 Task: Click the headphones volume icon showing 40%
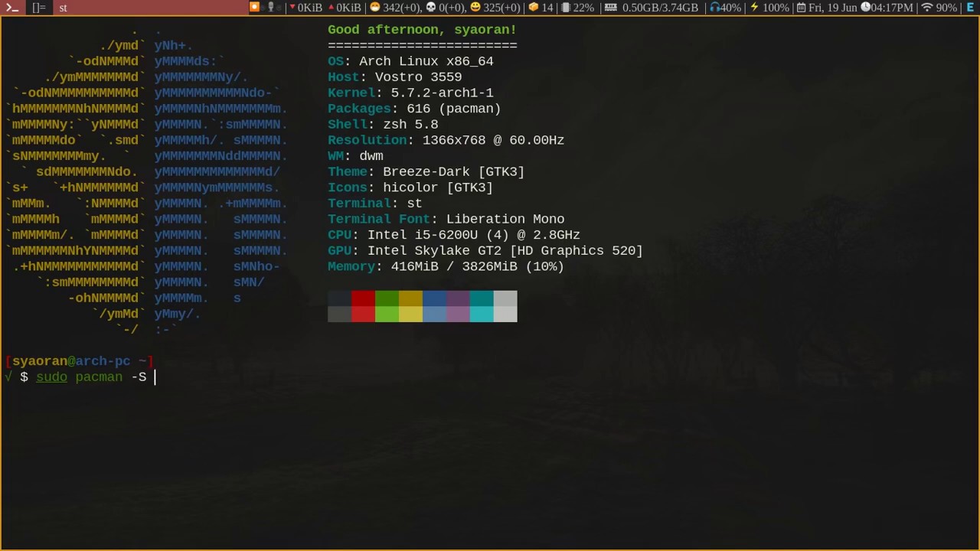tap(714, 8)
